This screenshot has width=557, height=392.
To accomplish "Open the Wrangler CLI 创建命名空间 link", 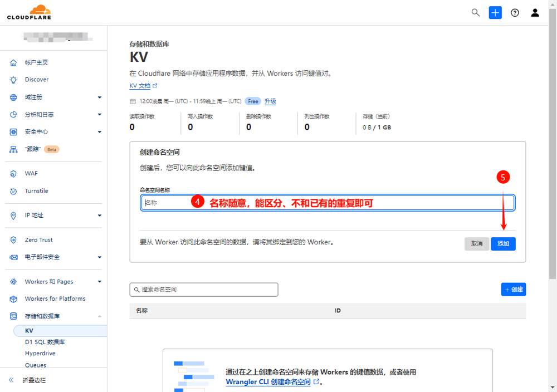I will point(268,382).
